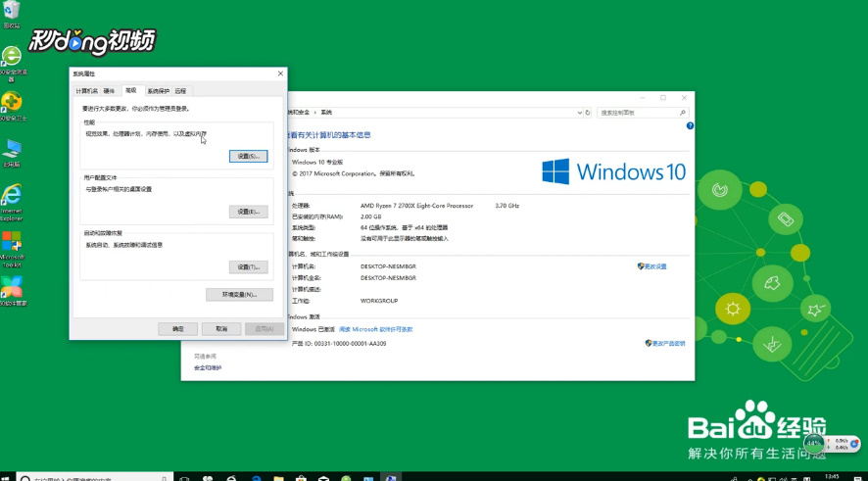Image resolution: width=868 pixels, height=481 pixels.
Task: Click the 系统 breadcrumb in the address bar
Action: [326, 113]
